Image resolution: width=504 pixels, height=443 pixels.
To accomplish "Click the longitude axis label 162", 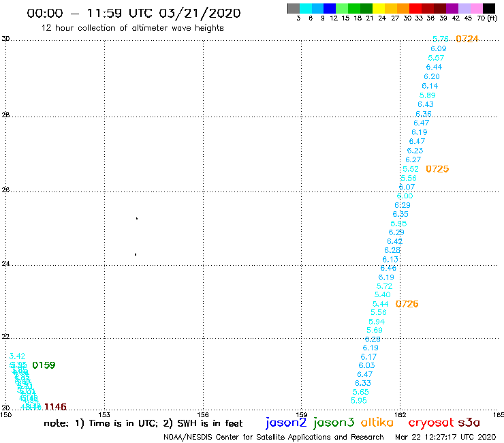I will click(x=400, y=414).
